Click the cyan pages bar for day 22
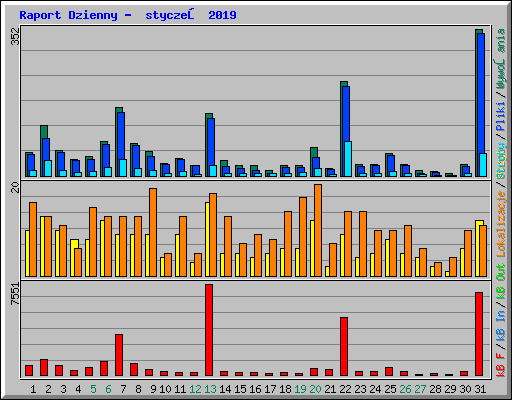The height and width of the screenshot is (400, 512). tap(348, 159)
